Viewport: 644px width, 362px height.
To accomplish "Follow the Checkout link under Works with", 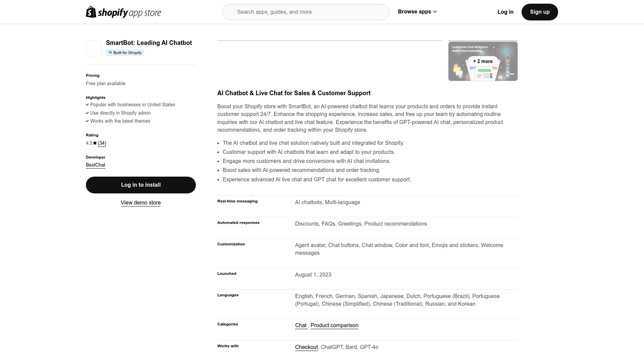I will (x=306, y=347).
